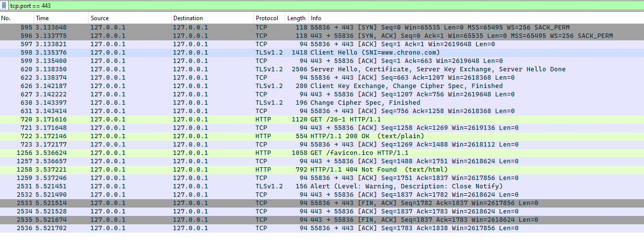644x241 pixels.
Task: Click length value 1120
Action: pos(299,120)
